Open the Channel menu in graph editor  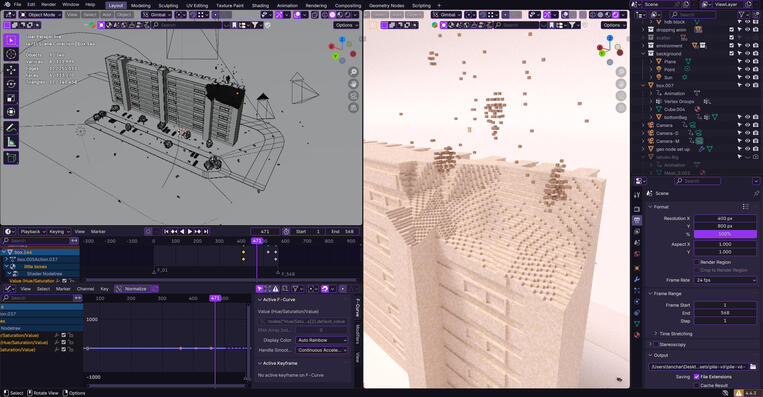(85, 289)
